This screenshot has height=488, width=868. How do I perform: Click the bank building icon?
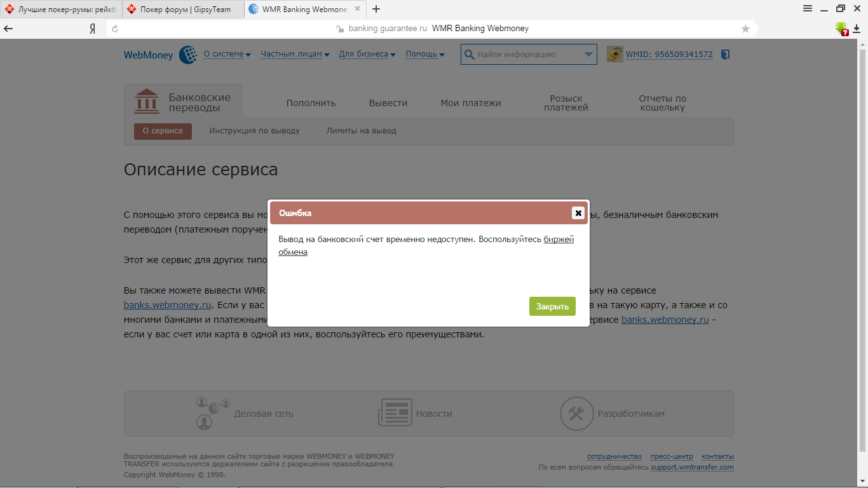pyautogui.click(x=147, y=100)
